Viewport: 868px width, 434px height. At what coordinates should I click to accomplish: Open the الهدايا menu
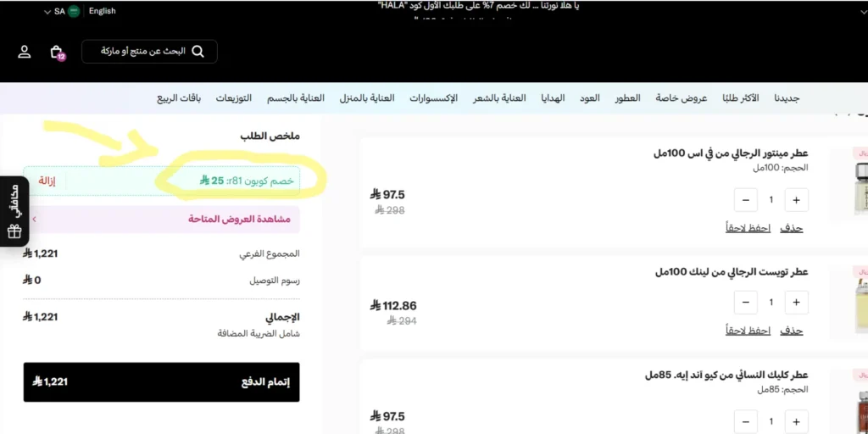(x=553, y=98)
